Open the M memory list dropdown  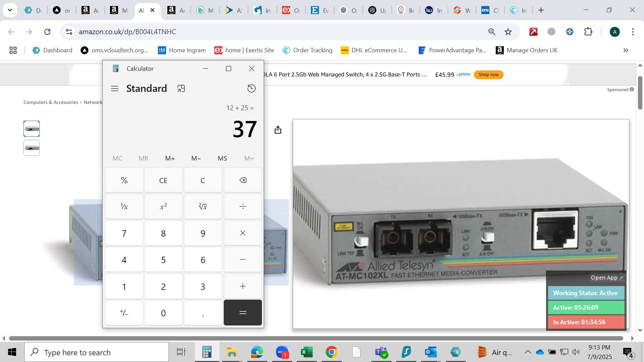pos(249,158)
